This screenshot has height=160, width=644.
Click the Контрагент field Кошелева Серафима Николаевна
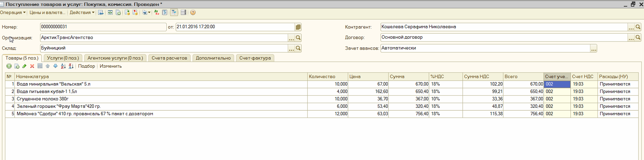pyautogui.click(x=504, y=27)
